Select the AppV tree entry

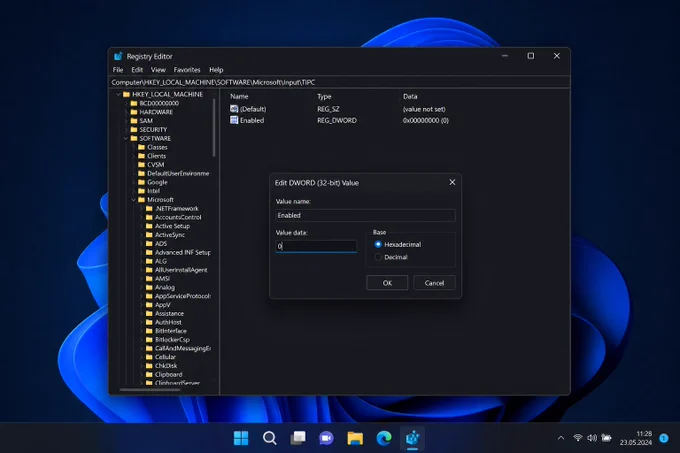(163, 305)
